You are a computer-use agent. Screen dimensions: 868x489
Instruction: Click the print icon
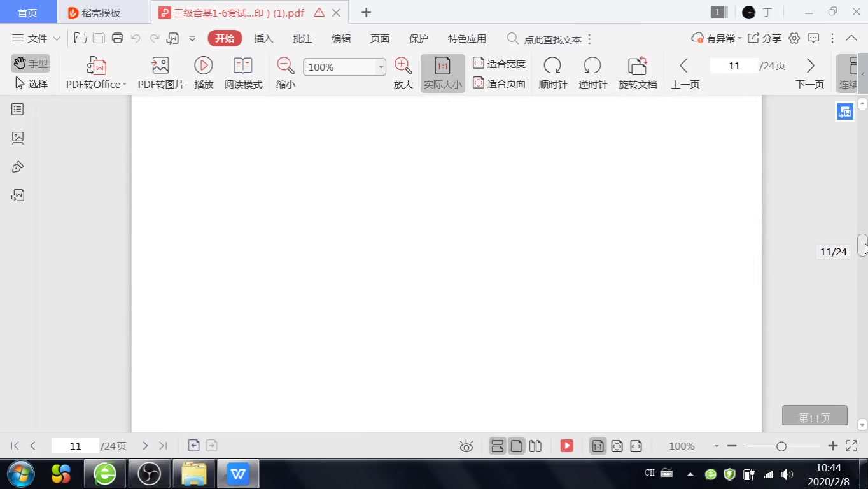pyautogui.click(x=117, y=38)
